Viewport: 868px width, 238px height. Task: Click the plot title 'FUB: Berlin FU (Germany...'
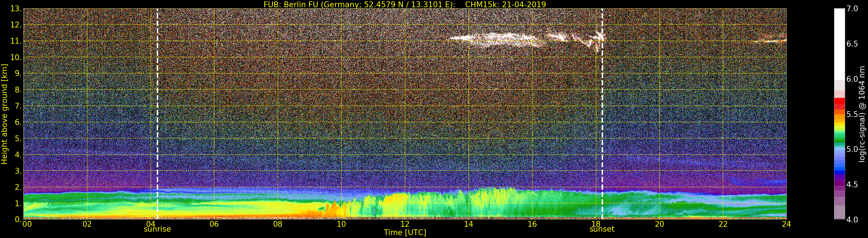point(405,4)
